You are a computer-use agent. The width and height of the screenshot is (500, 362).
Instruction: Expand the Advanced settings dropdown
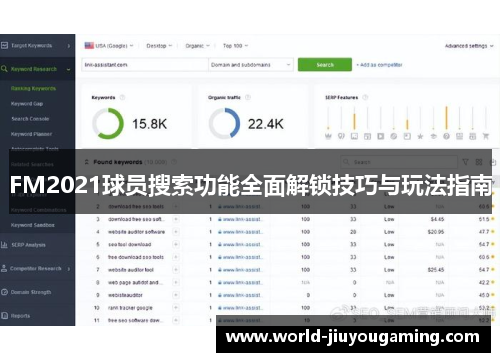pos(469,46)
